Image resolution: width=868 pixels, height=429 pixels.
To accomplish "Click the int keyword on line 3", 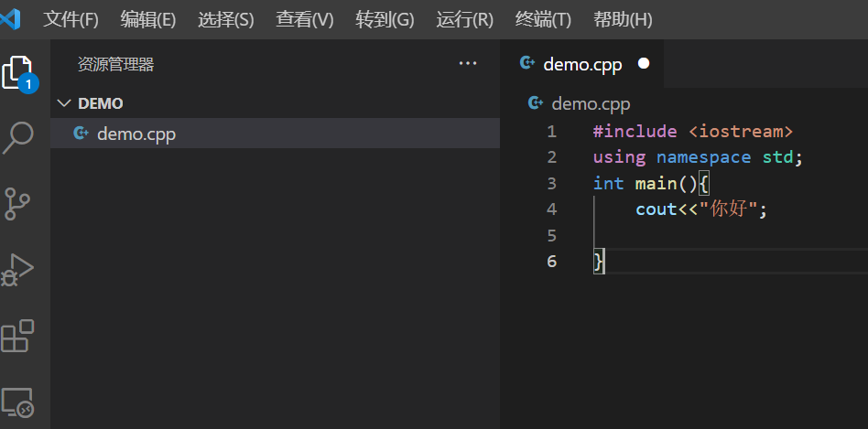I will 608,184.
